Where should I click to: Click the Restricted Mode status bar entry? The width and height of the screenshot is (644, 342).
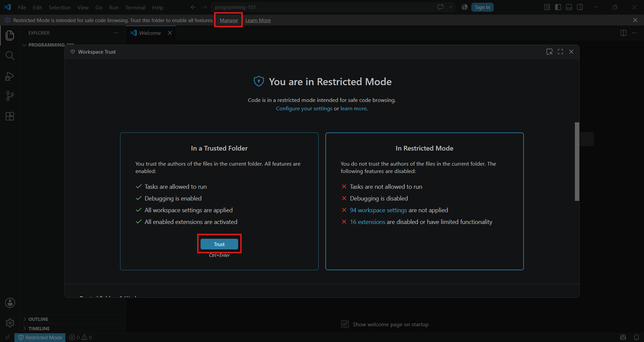point(40,337)
